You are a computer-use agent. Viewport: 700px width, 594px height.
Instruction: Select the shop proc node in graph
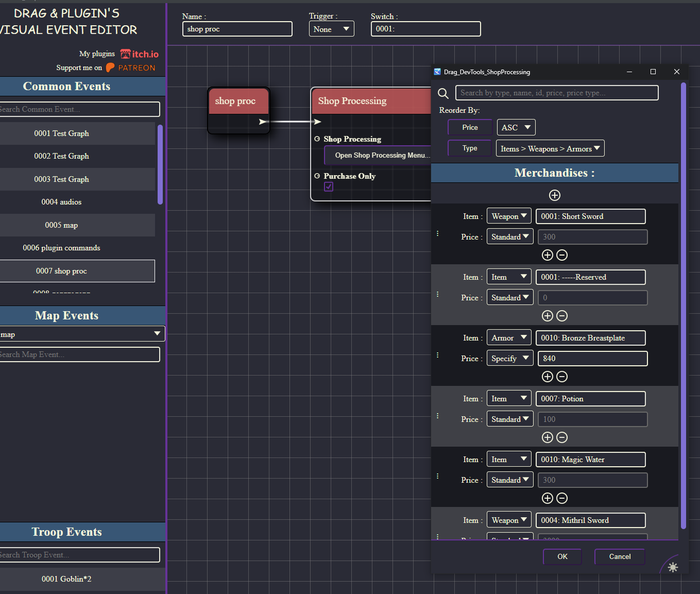(x=239, y=110)
